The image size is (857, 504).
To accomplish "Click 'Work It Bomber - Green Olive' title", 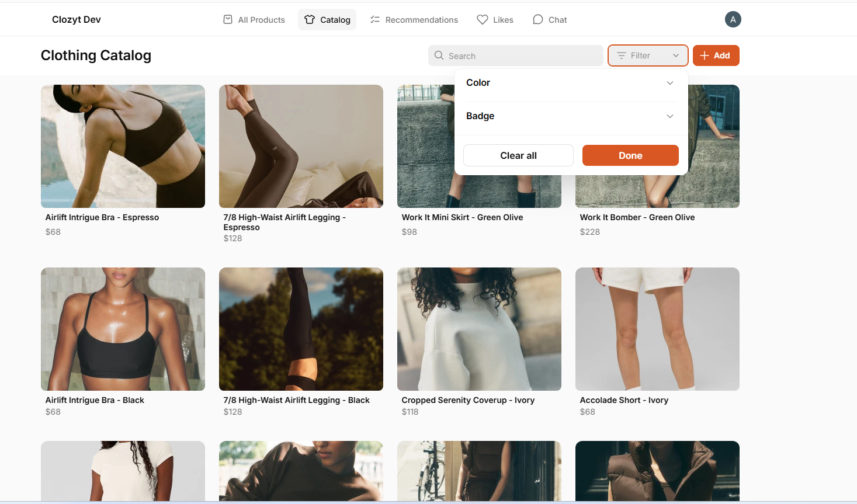I will (x=637, y=217).
